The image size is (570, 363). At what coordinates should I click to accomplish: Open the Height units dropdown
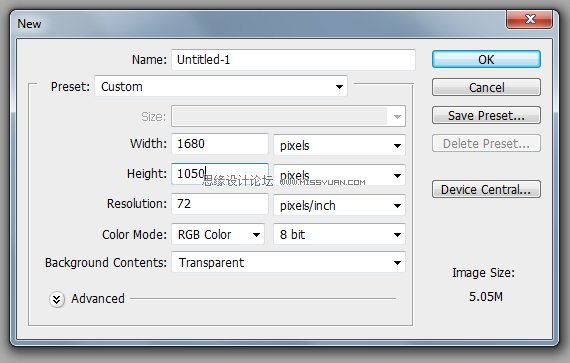point(339,175)
